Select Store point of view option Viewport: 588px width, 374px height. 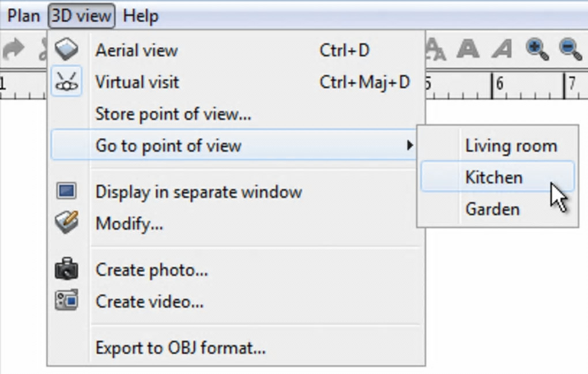click(x=173, y=114)
